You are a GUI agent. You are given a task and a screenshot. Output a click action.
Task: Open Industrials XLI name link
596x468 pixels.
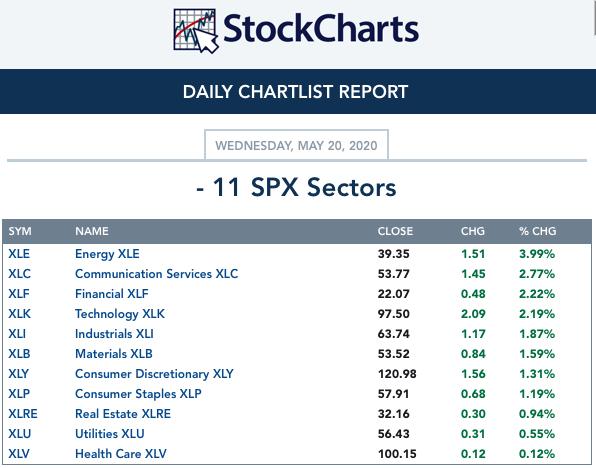pos(114,334)
